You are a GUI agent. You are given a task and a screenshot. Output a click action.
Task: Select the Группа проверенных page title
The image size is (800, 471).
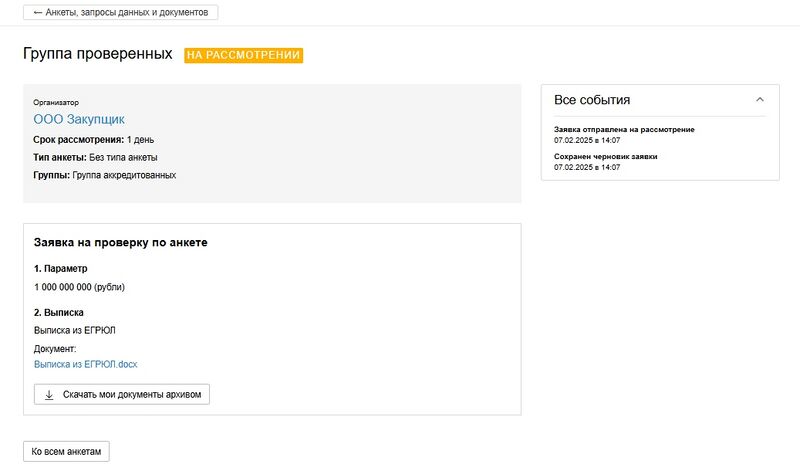click(98, 54)
